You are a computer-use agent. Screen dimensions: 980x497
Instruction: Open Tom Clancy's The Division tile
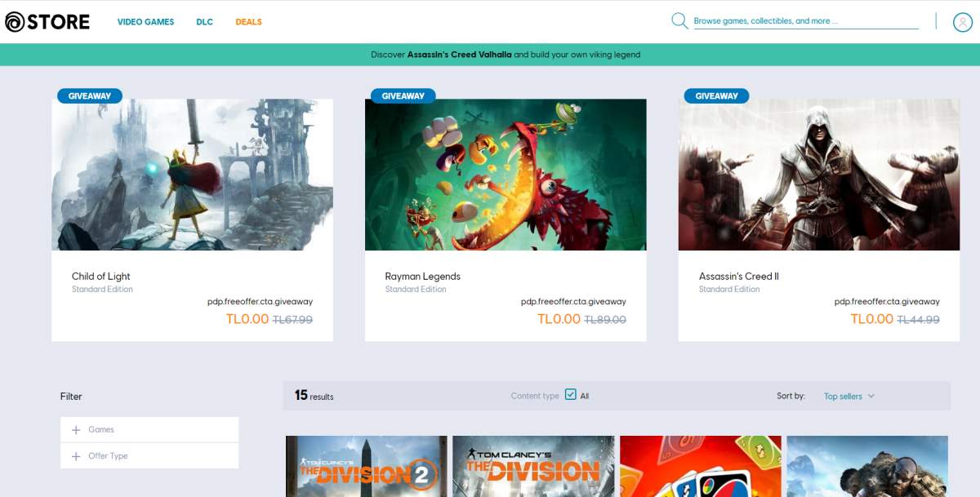[533, 466]
